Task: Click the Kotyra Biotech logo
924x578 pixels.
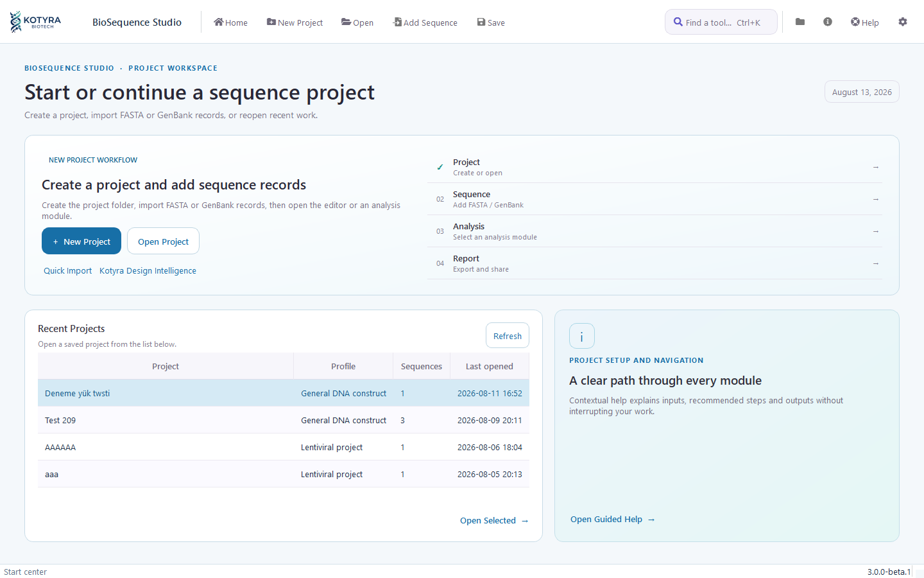Action: pyautogui.click(x=36, y=22)
